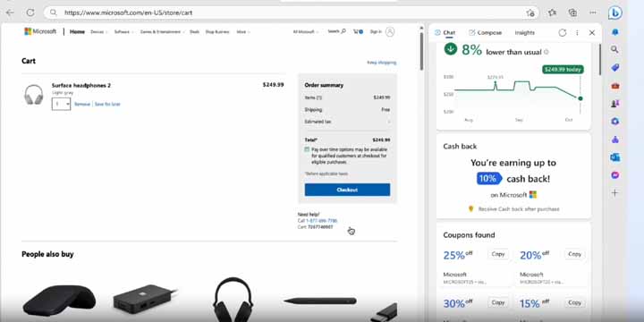
Task: Click the Surface headphones 2 product title
Action: coord(80,86)
